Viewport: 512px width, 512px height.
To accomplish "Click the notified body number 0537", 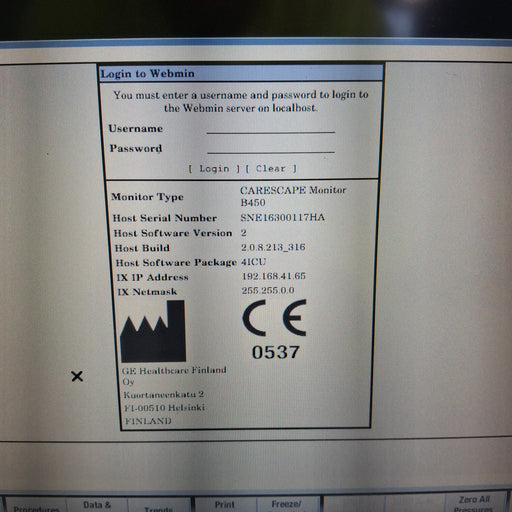I will pyautogui.click(x=276, y=352).
